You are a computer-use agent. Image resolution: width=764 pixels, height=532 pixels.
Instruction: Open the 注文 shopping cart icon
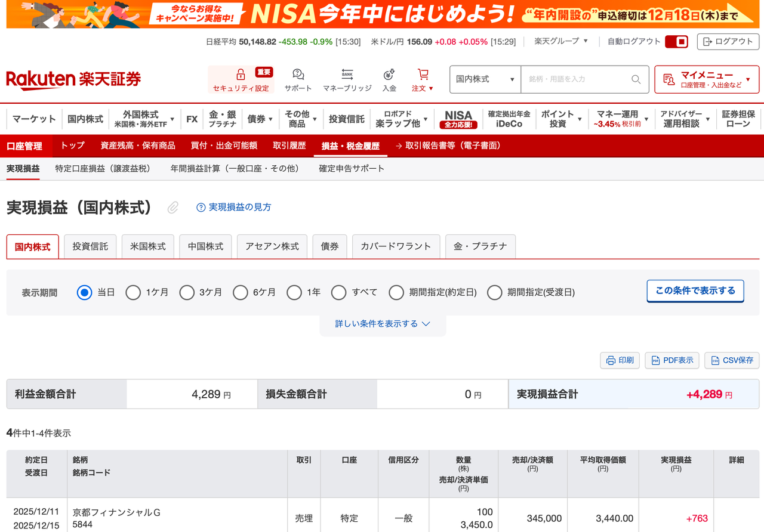coord(422,75)
